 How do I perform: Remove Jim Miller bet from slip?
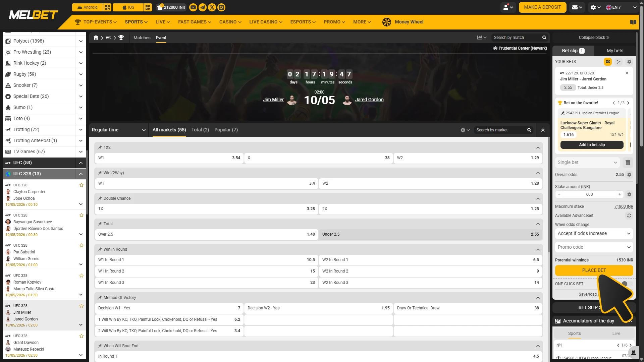[627, 73]
